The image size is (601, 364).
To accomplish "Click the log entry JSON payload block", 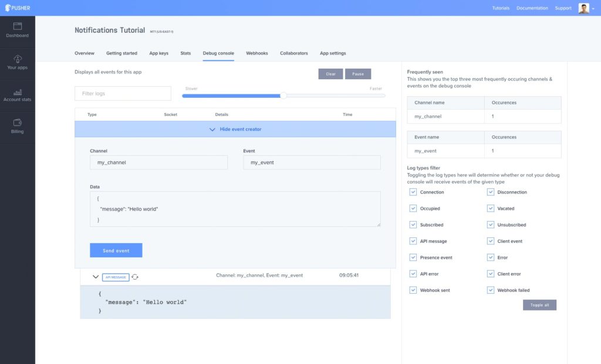I will coord(235,302).
